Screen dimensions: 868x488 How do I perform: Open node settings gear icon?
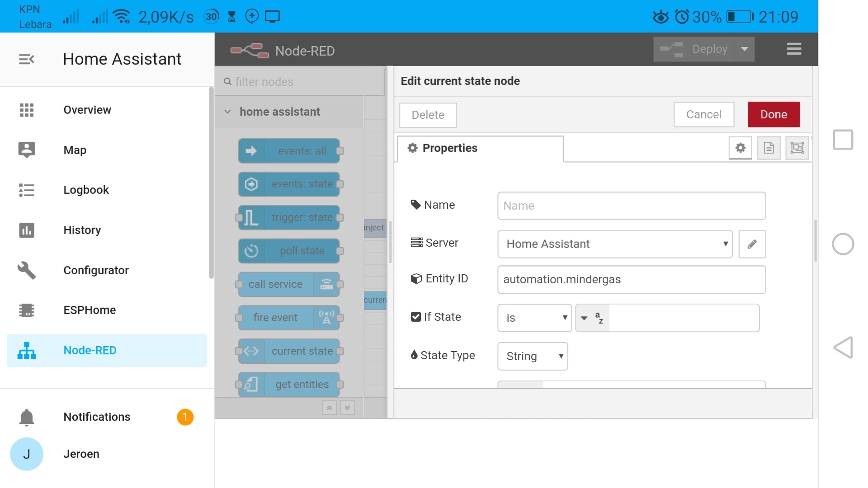(x=740, y=148)
